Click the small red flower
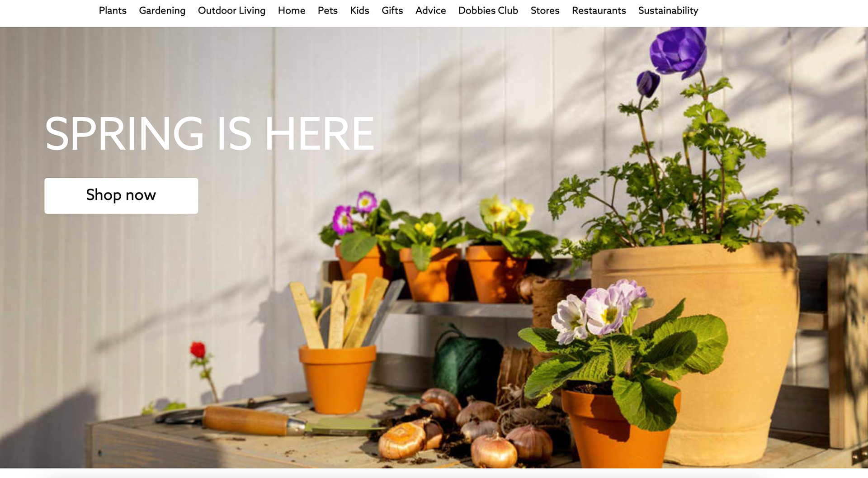Viewport: 868px width, 478px height. point(198,350)
